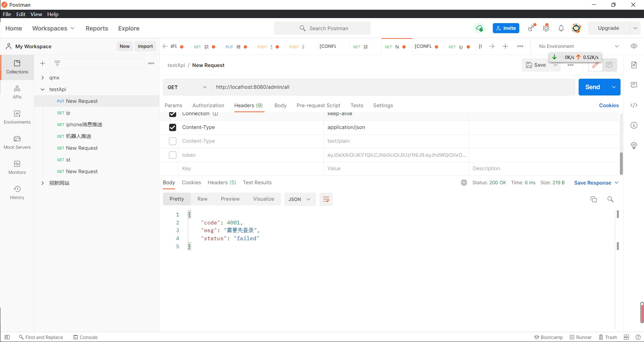This screenshot has height=342, width=644.
Task: Copy the response body to clipboard
Action: [593, 199]
